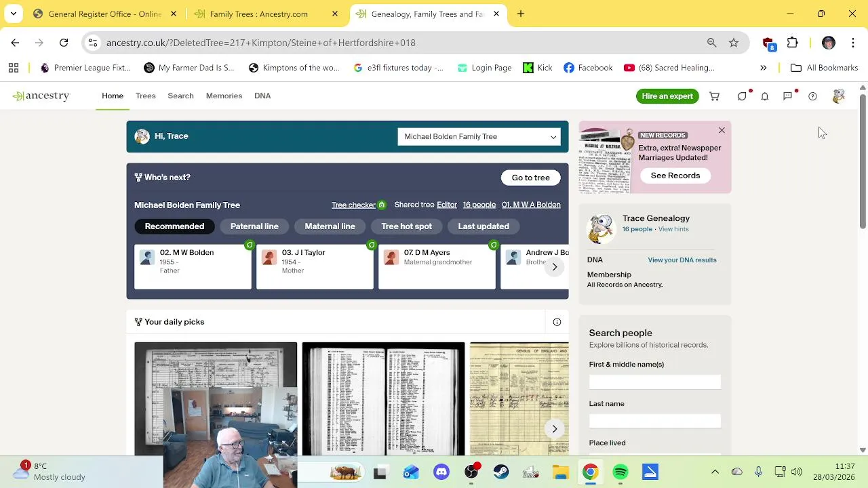
Task: Open the Chrome extensions puzzle icon
Action: pyautogui.click(x=793, y=43)
